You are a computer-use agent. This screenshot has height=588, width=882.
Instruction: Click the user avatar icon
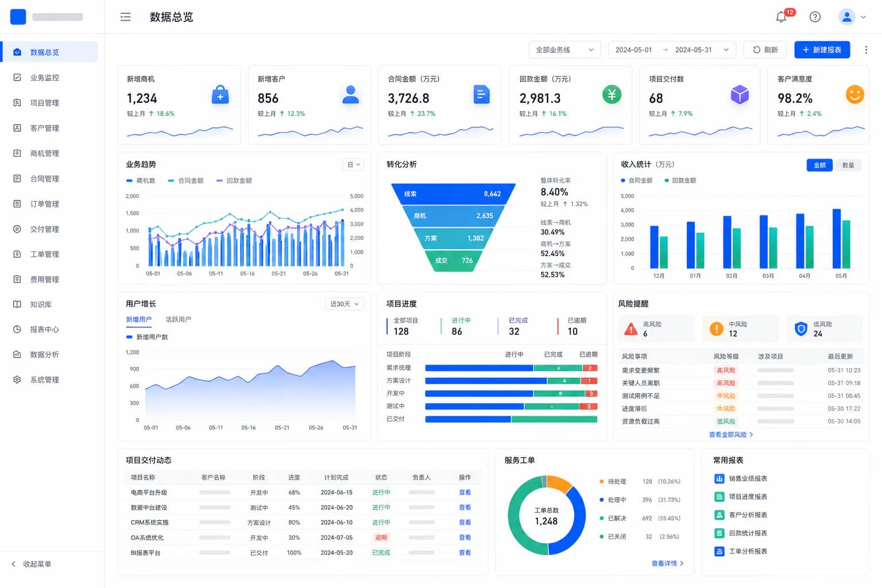pos(847,17)
